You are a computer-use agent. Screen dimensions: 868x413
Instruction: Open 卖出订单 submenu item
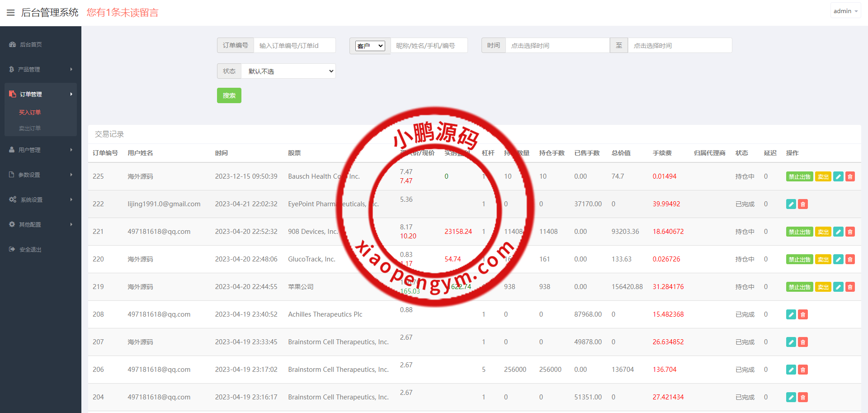(x=30, y=128)
